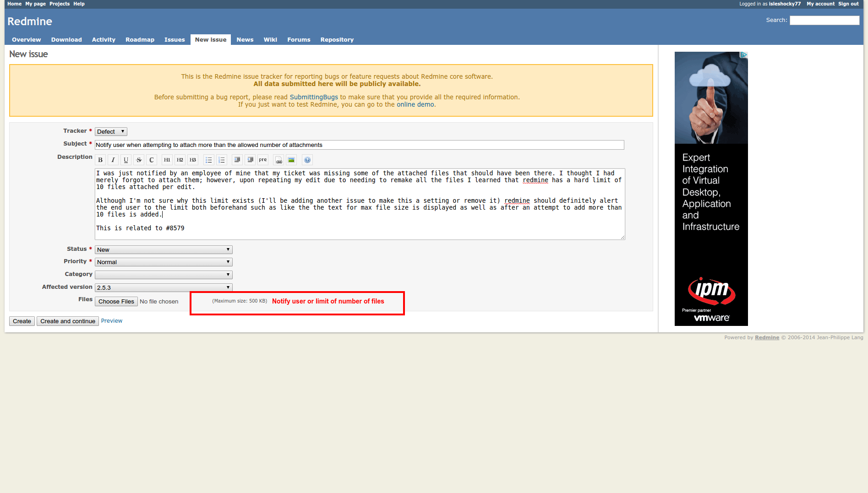Insert Heading 2 with H2 button

(x=180, y=160)
